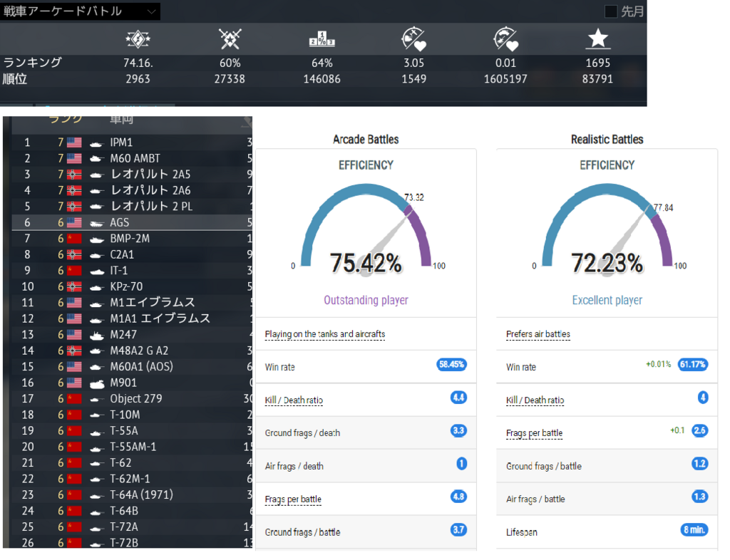The width and height of the screenshot is (730, 560).
Task: Click 'Frags per battle' under Realistic Battles
Action: tap(535, 433)
